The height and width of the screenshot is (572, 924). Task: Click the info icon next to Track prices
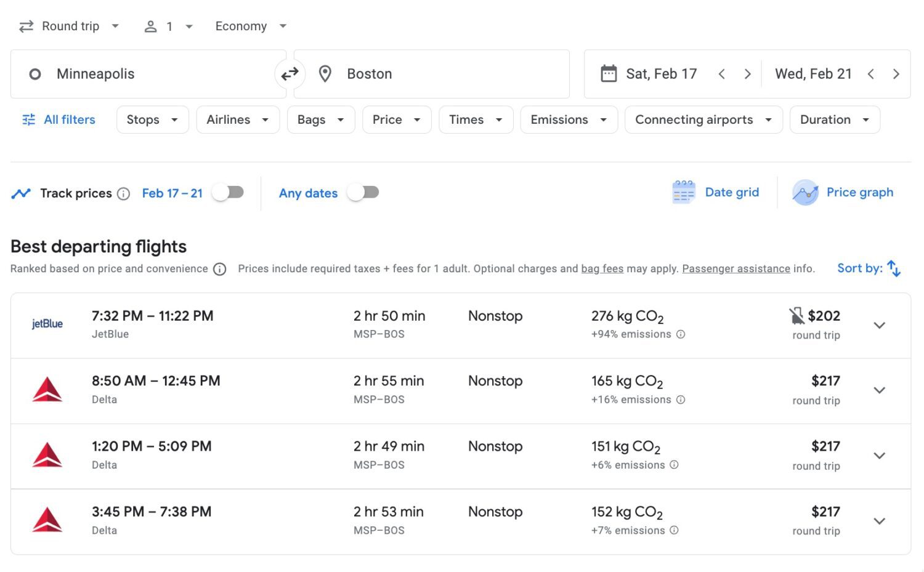coord(124,193)
